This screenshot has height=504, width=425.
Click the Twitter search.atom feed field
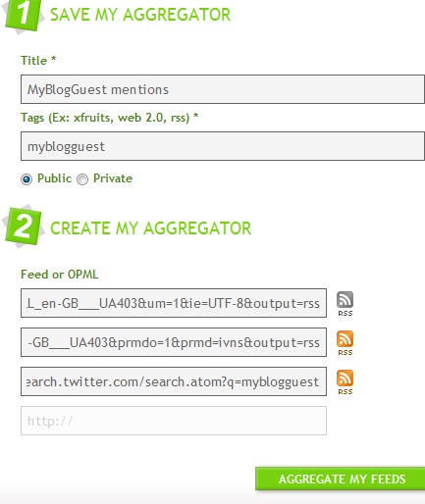(x=174, y=381)
